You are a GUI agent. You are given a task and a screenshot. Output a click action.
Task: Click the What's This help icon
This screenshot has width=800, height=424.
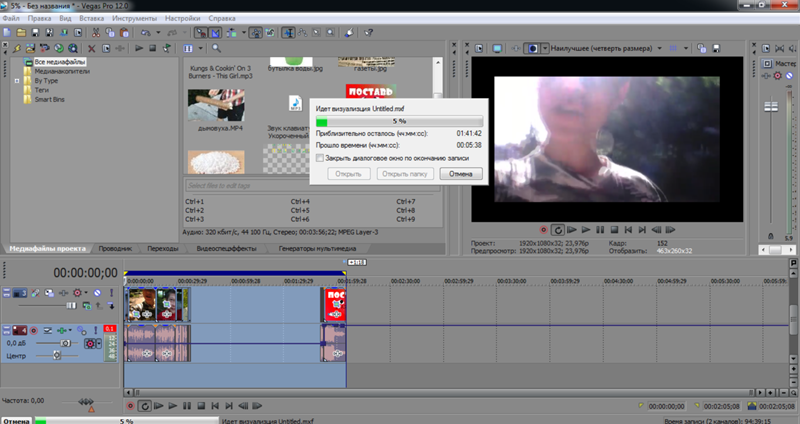369,33
